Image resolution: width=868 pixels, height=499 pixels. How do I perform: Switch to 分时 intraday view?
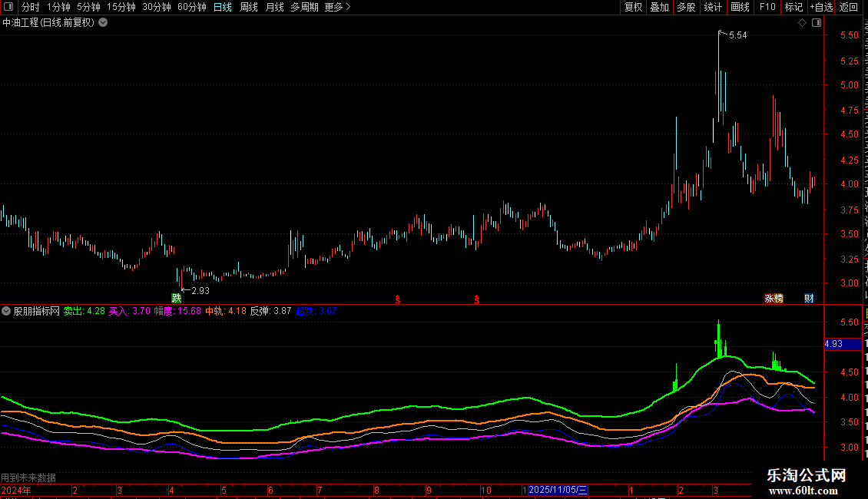point(31,7)
